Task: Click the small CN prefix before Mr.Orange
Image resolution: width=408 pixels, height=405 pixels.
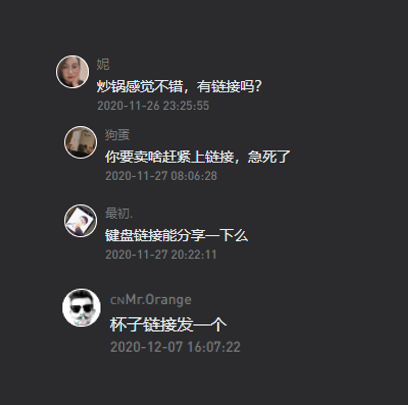Action: coord(117,301)
